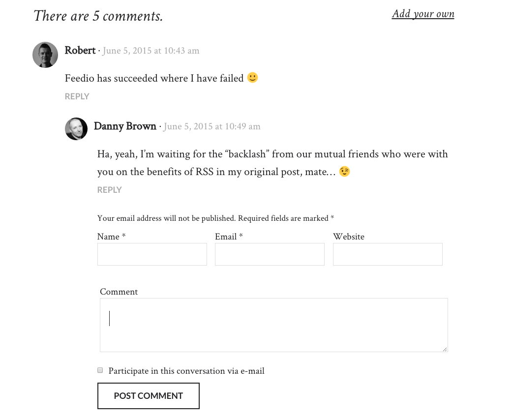Reply to Robert's comment
This screenshot has width=513, height=420.
tap(77, 96)
